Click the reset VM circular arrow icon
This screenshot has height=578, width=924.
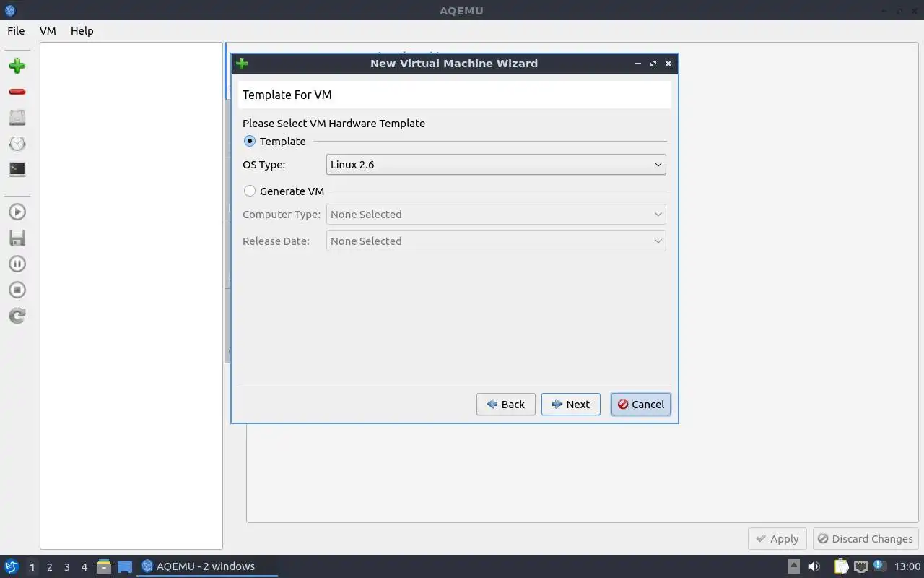17,316
